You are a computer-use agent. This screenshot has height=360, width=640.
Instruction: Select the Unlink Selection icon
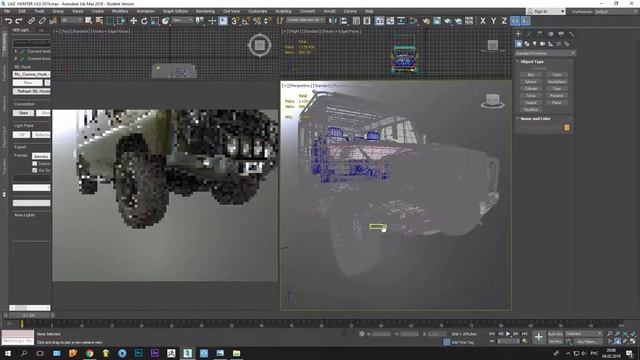tap(42, 21)
